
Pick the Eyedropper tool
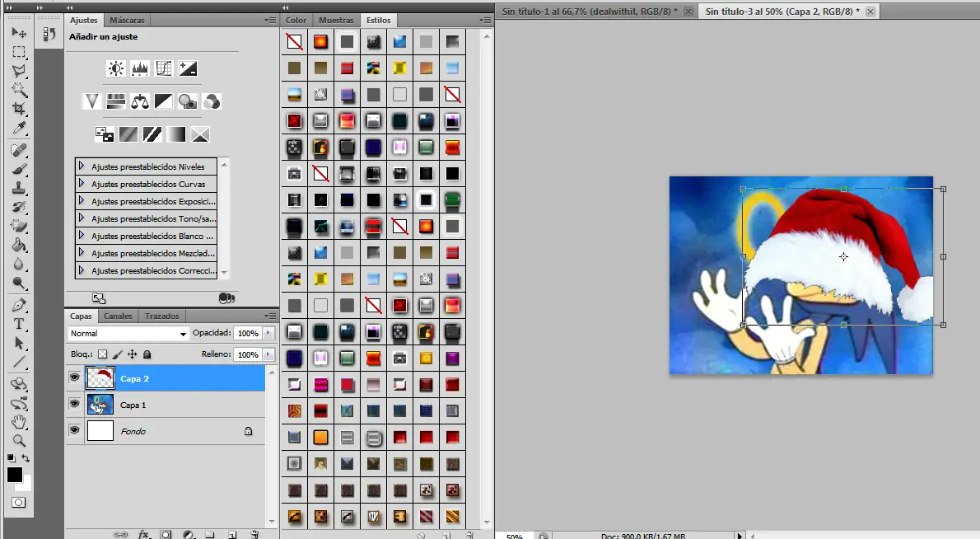click(18, 128)
